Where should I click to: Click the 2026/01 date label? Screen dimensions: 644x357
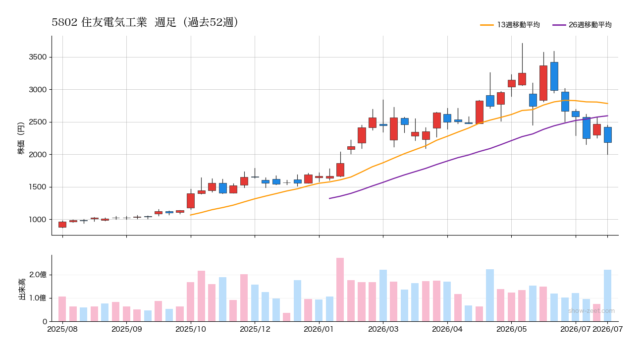click(319, 329)
